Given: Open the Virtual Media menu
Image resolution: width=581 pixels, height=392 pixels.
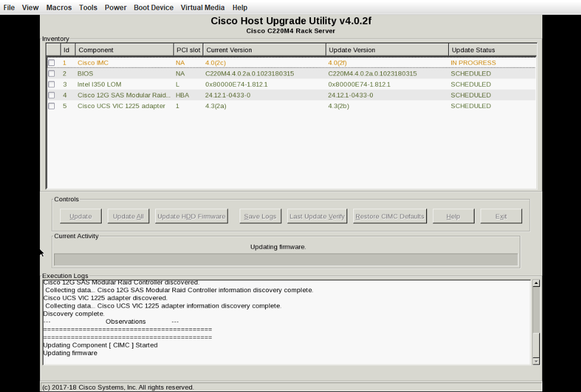Looking at the screenshot, I should pos(203,7).
